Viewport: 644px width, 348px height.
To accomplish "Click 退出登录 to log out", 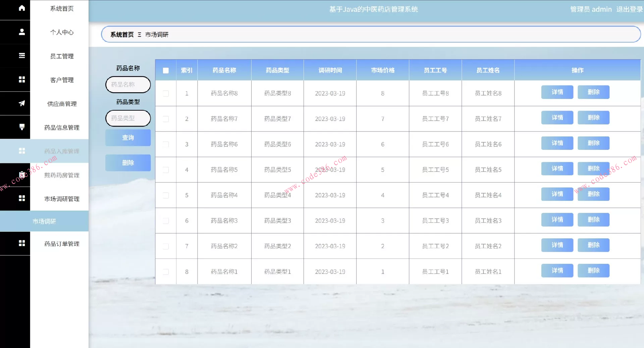I will [x=629, y=9].
